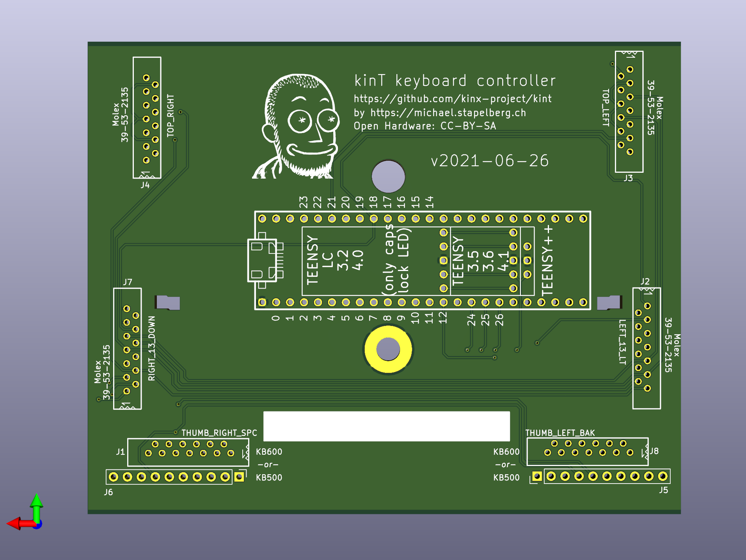
Task: Click pin number 0 label below Teensy
Action: (275, 318)
